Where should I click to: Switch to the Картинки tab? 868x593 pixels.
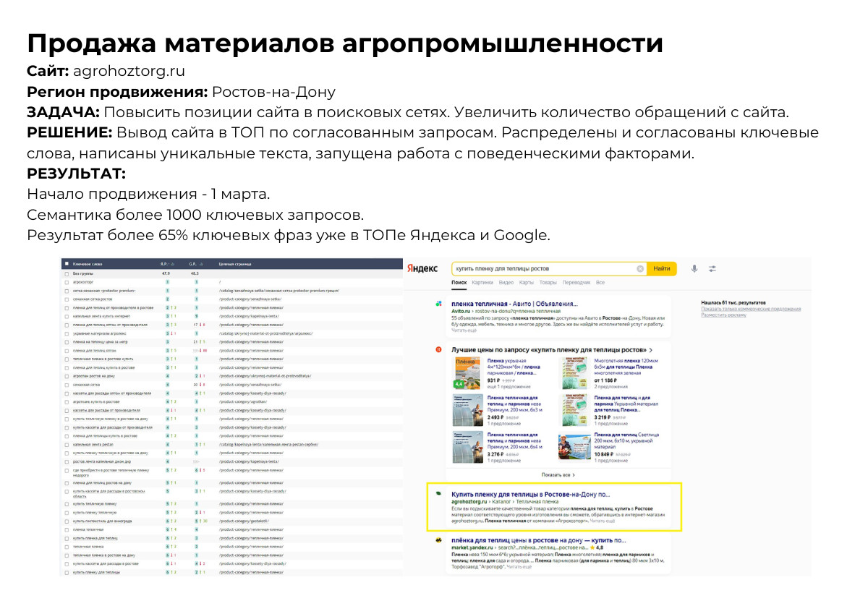coord(482,283)
